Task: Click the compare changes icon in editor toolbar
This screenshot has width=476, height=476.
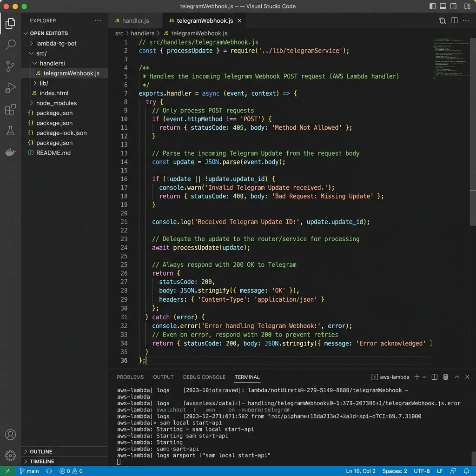Action: [x=443, y=20]
